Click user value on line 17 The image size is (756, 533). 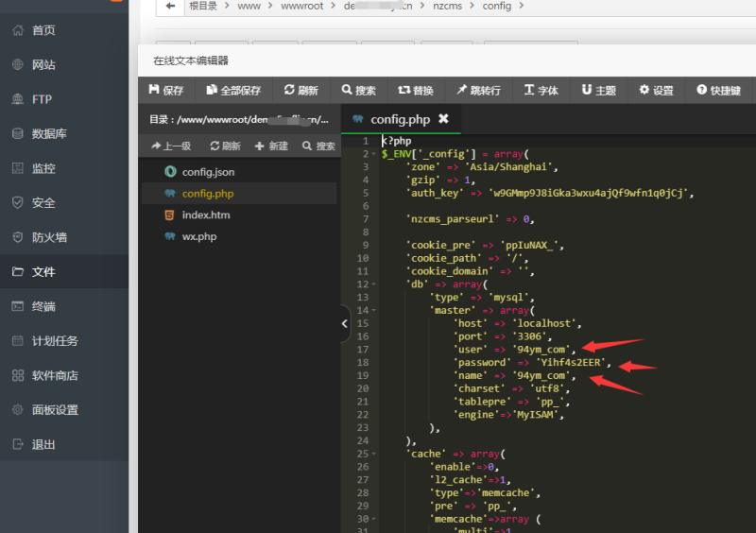[541, 350]
